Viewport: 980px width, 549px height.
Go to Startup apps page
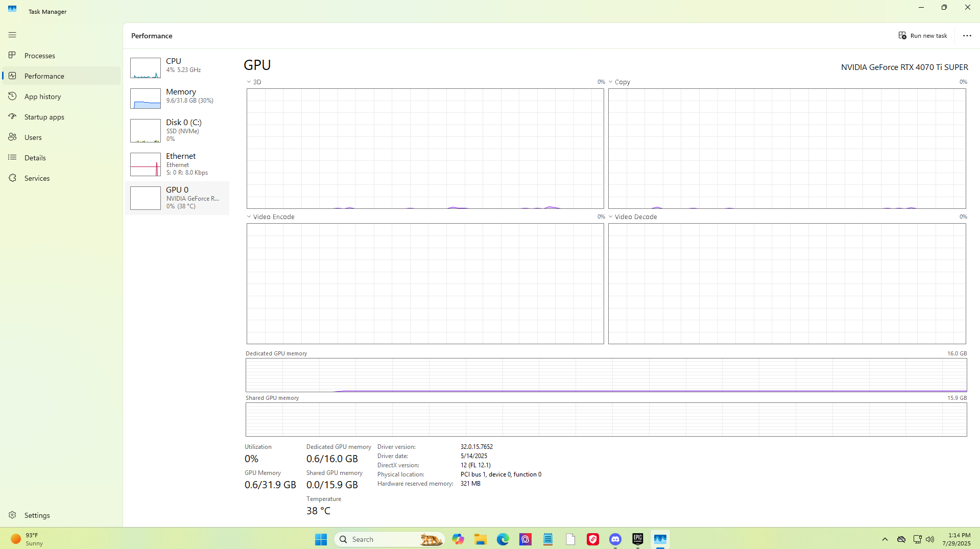point(61,116)
